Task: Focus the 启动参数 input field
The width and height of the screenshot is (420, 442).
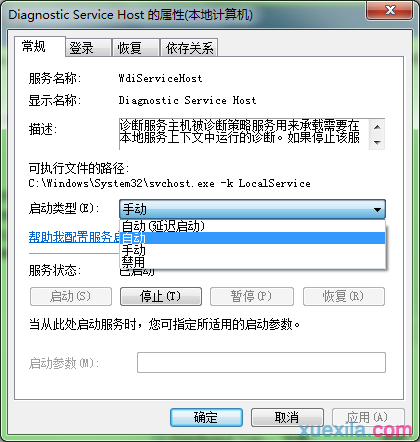Action: click(x=261, y=362)
